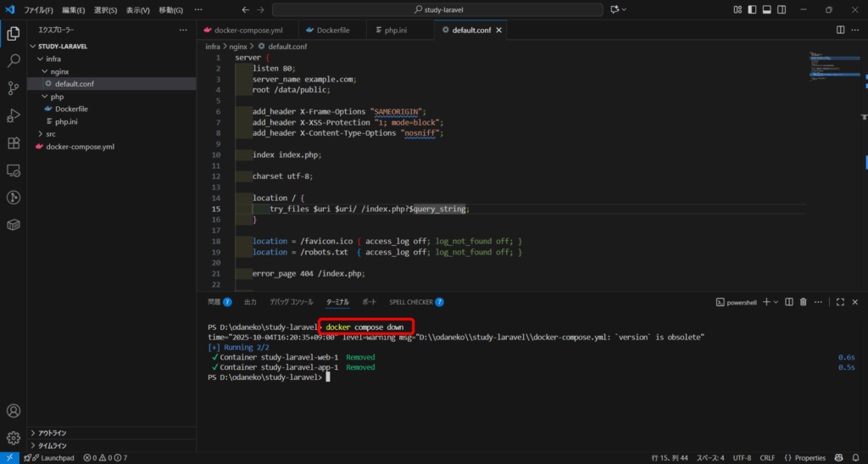This screenshot has width=868, height=464.
Task: Open the ファイル(F) menu
Action: click(38, 10)
